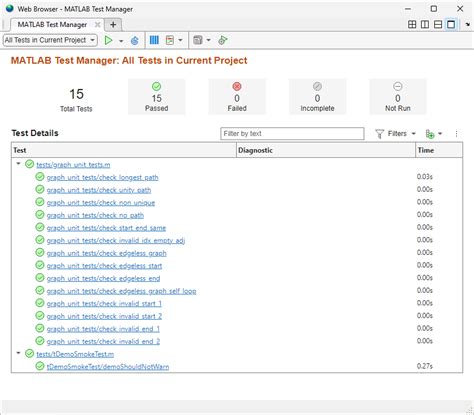
Task: Click passed status icon of tests/tDemoSmokeTest.m
Action: point(29,353)
